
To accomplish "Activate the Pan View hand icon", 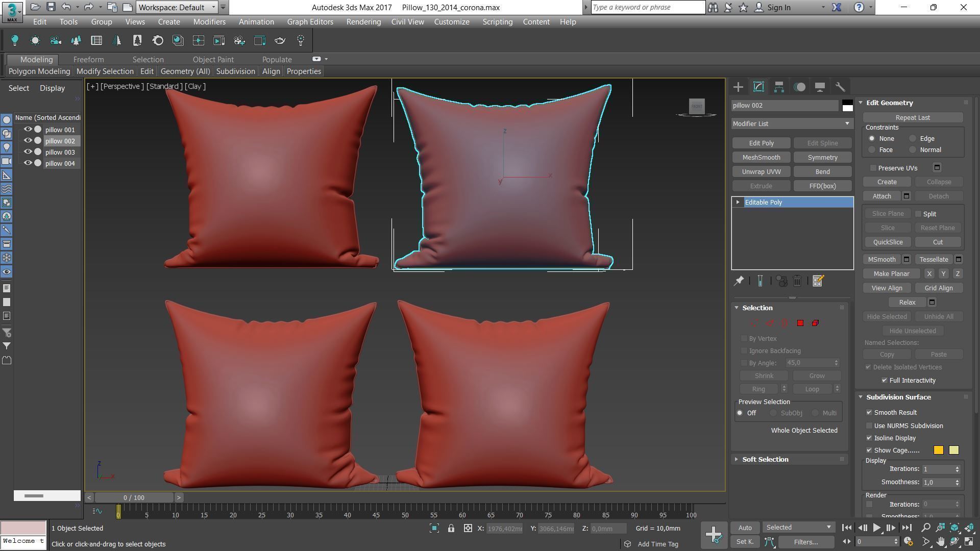I will 940,541.
